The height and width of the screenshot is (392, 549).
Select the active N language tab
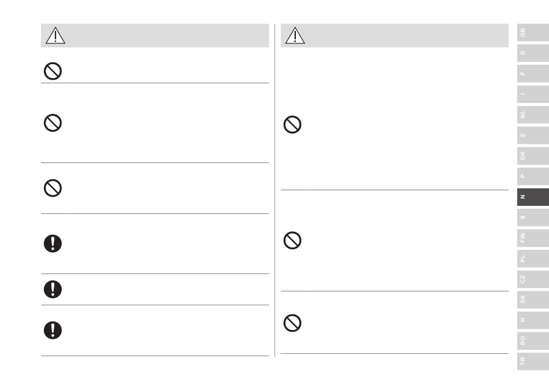coord(533,197)
